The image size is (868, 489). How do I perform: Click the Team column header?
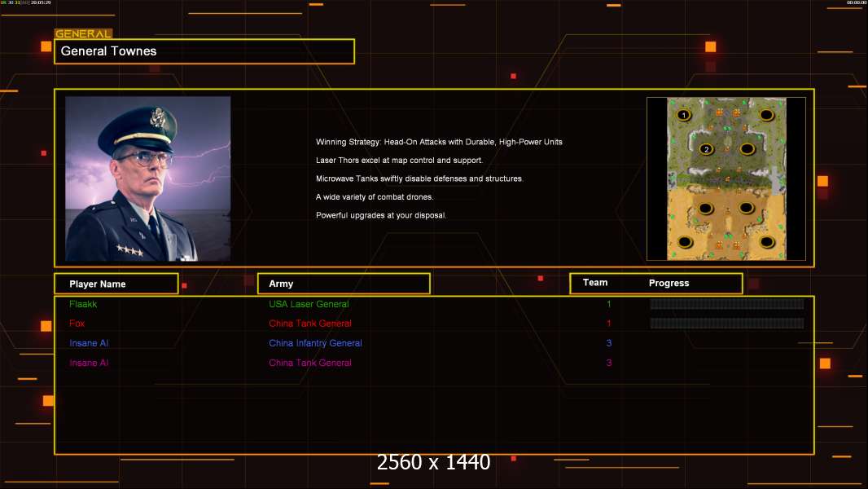[595, 283]
